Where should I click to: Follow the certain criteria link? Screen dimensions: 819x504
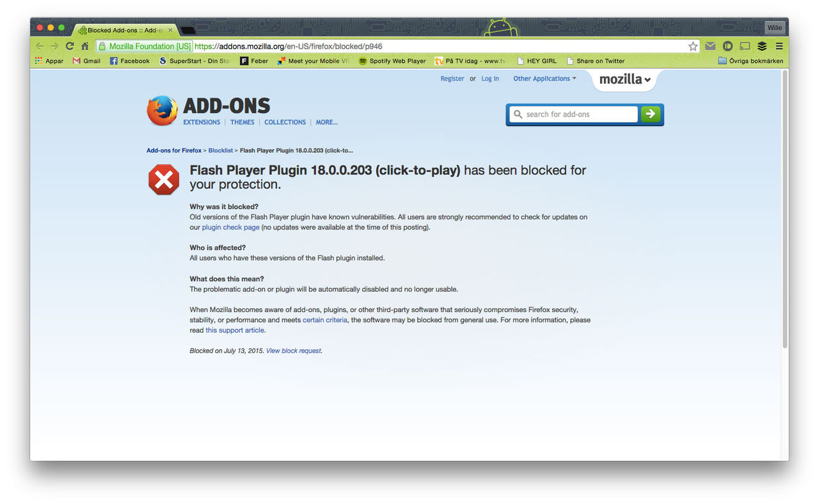(325, 320)
